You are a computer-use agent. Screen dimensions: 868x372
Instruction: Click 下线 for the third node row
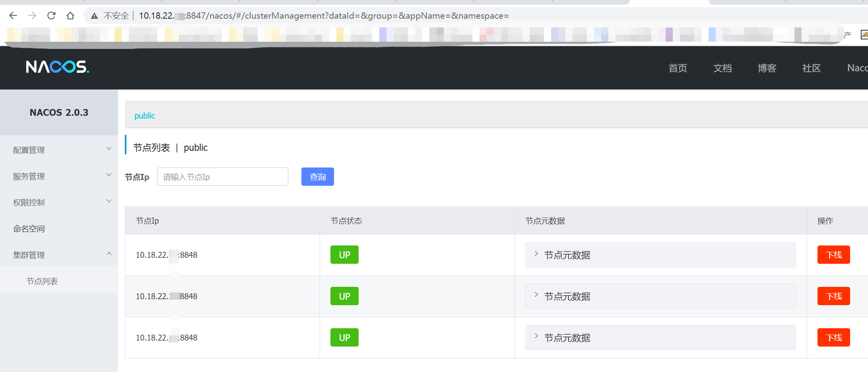pos(834,337)
